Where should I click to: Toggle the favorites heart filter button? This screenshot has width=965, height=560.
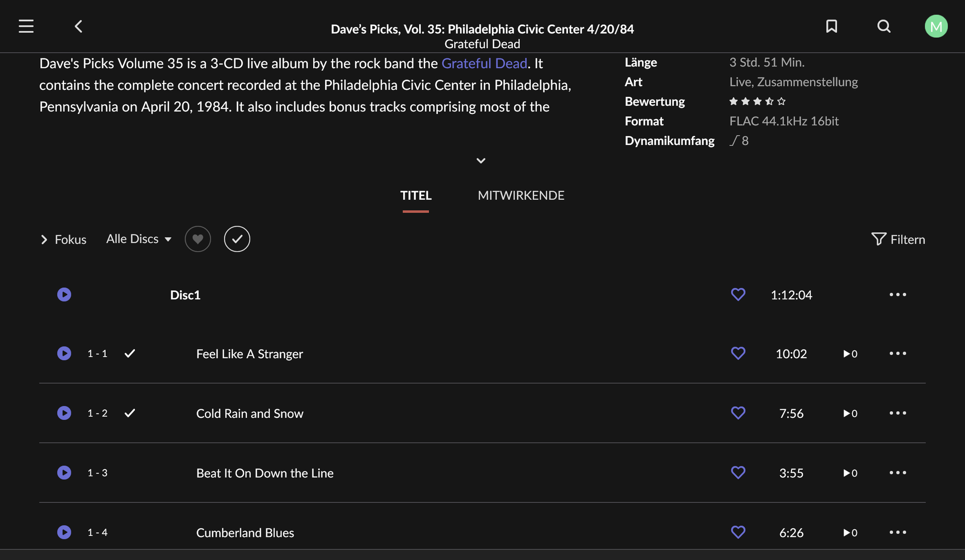point(198,239)
